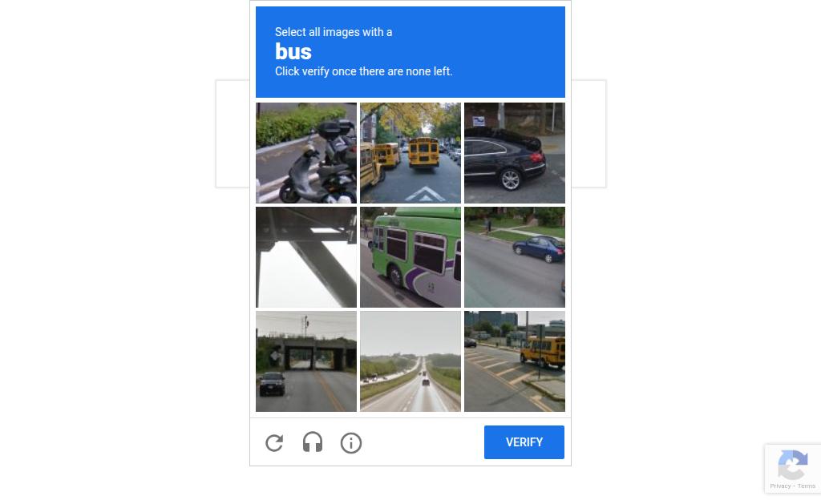This screenshot has height=504, width=821.
Task: Select the tile showing a black sedan
Action: pyautogui.click(x=515, y=153)
